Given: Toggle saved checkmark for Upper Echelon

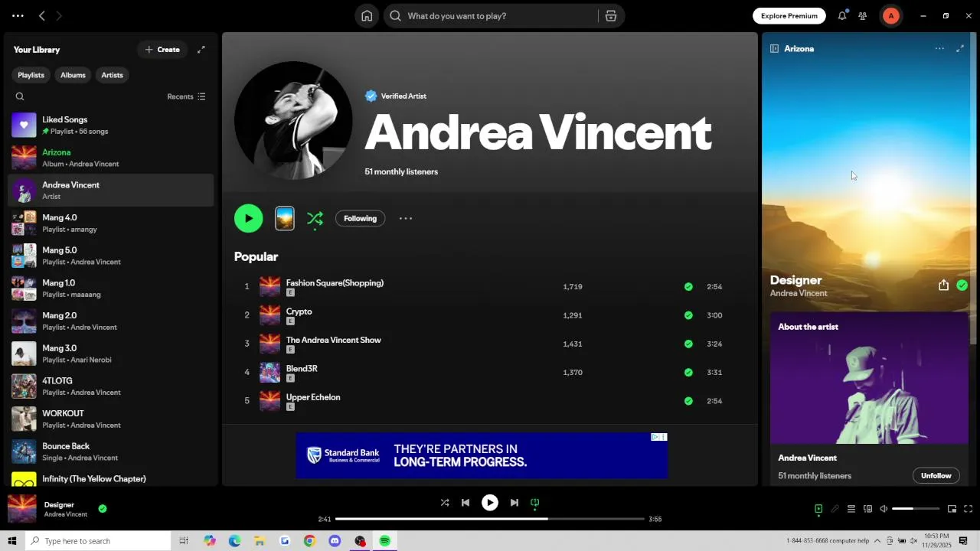Looking at the screenshot, I should [688, 401].
